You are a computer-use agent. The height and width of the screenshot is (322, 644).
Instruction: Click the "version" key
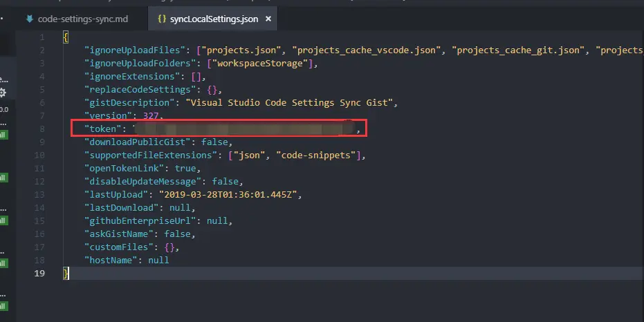click(108, 115)
